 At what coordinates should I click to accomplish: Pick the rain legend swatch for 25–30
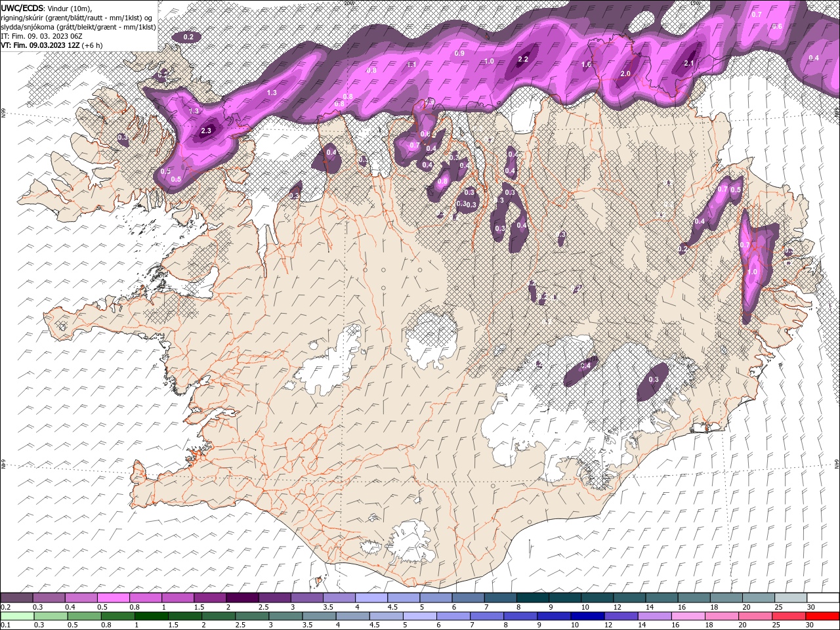[789, 616]
